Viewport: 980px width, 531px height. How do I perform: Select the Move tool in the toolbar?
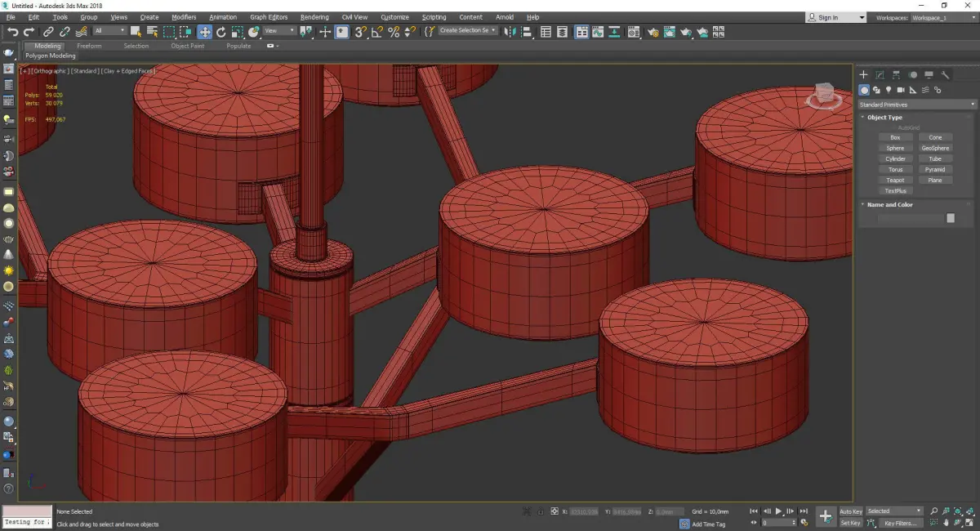pos(204,32)
